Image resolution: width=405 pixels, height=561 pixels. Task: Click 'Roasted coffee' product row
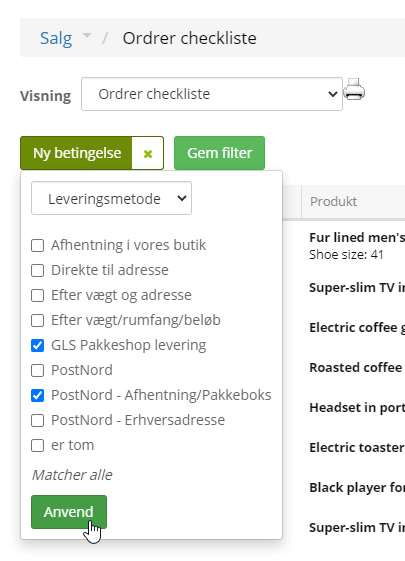[356, 367]
